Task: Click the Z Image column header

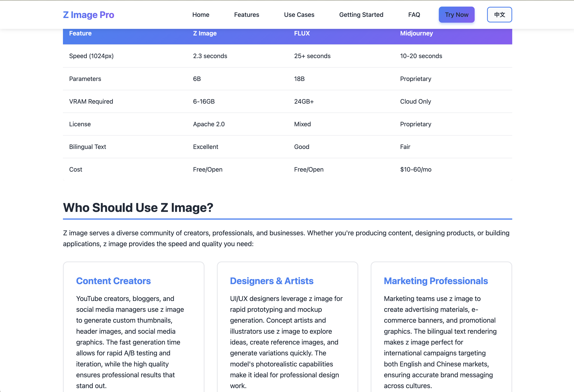Action: [x=205, y=33]
